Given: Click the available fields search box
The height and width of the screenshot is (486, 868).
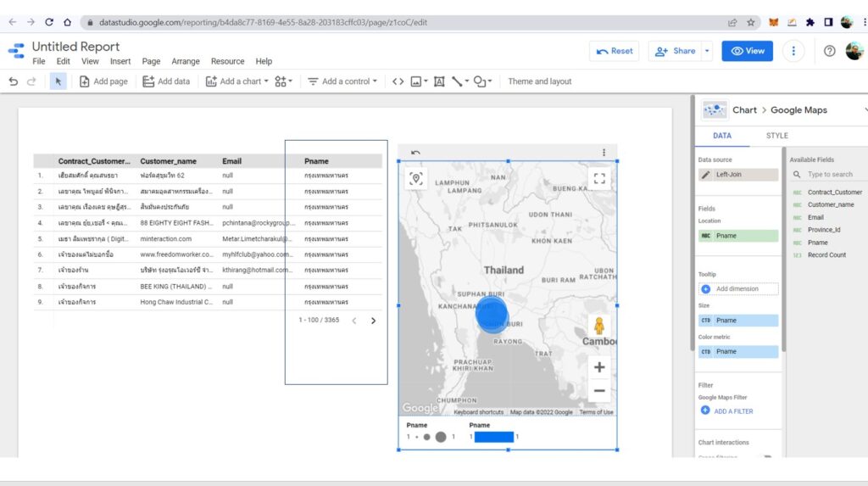Looking at the screenshot, I should click(x=829, y=175).
